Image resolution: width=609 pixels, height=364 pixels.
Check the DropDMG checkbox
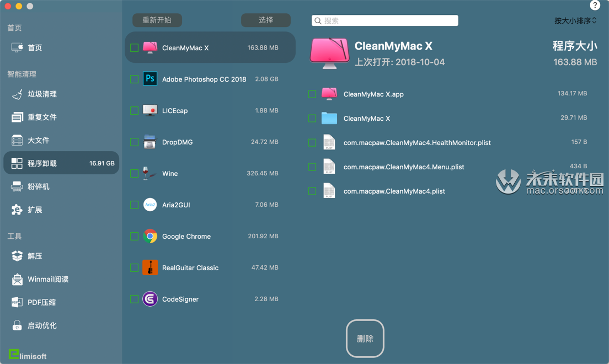[x=135, y=142]
